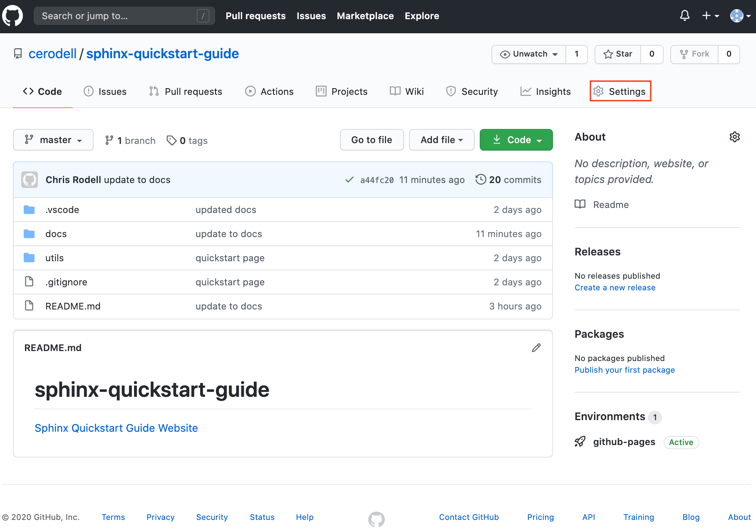Screen dimensions: 756x532
Task: View the watchers count of 1
Action: pos(577,54)
